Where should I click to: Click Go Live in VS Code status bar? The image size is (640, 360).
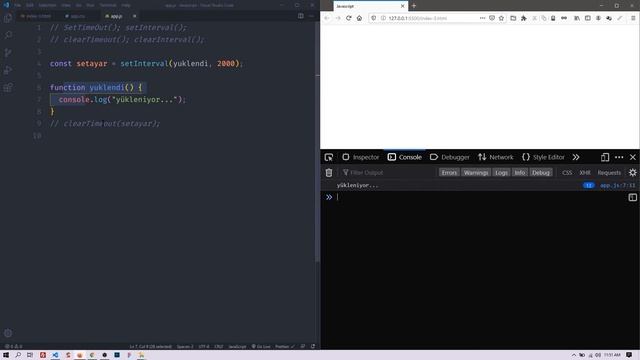261,347
